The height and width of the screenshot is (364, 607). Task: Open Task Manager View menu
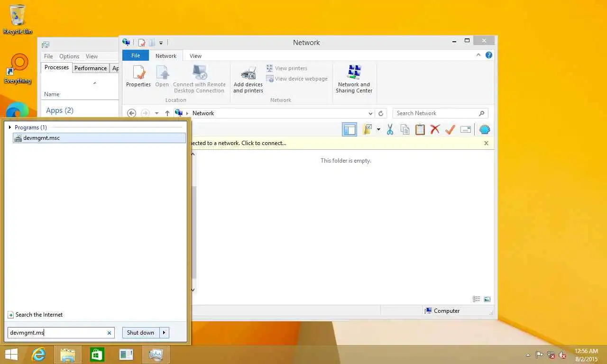92,56
